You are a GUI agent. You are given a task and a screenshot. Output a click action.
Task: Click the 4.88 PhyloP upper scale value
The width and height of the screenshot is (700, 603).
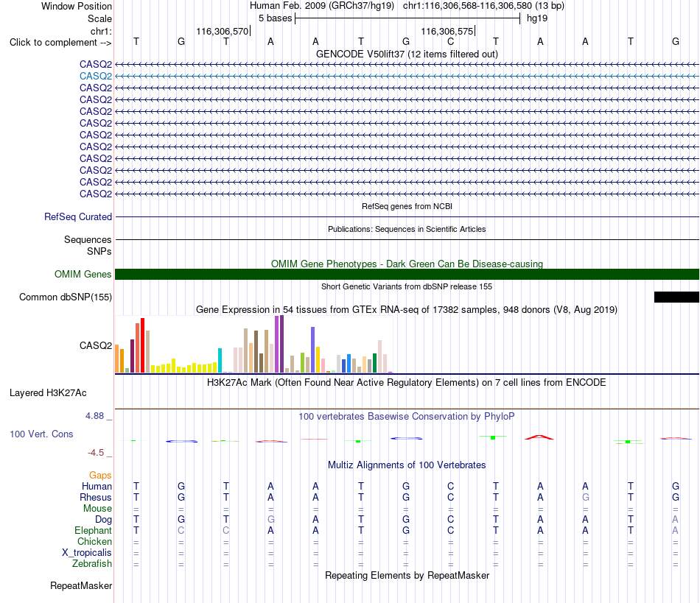click(94, 416)
